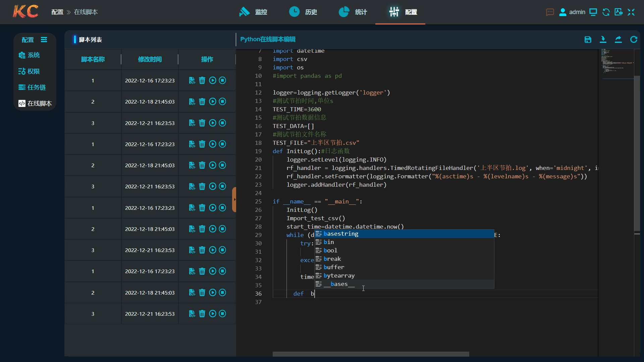This screenshot has height=362, width=644.
Task: Click the download/import script icon
Action: tap(603, 40)
